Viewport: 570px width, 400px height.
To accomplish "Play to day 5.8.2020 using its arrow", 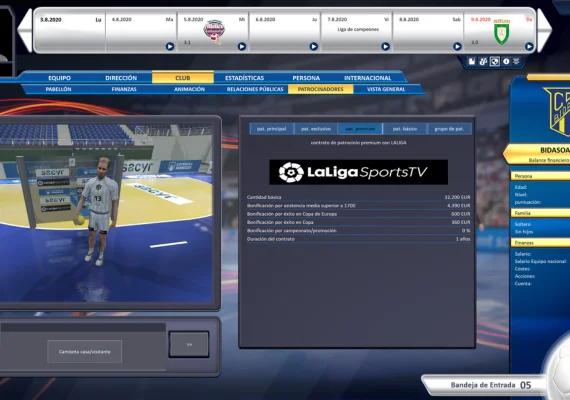I will click(x=242, y=47).
